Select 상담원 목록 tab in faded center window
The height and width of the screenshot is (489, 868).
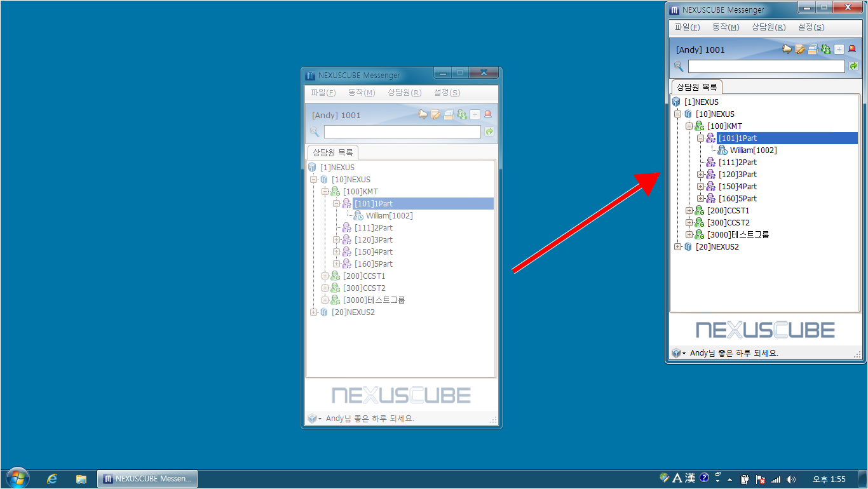333,152
